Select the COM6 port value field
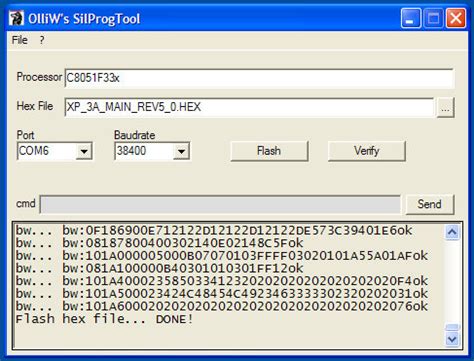The height and width of the screenshot is (361, 474). [46, 151]
